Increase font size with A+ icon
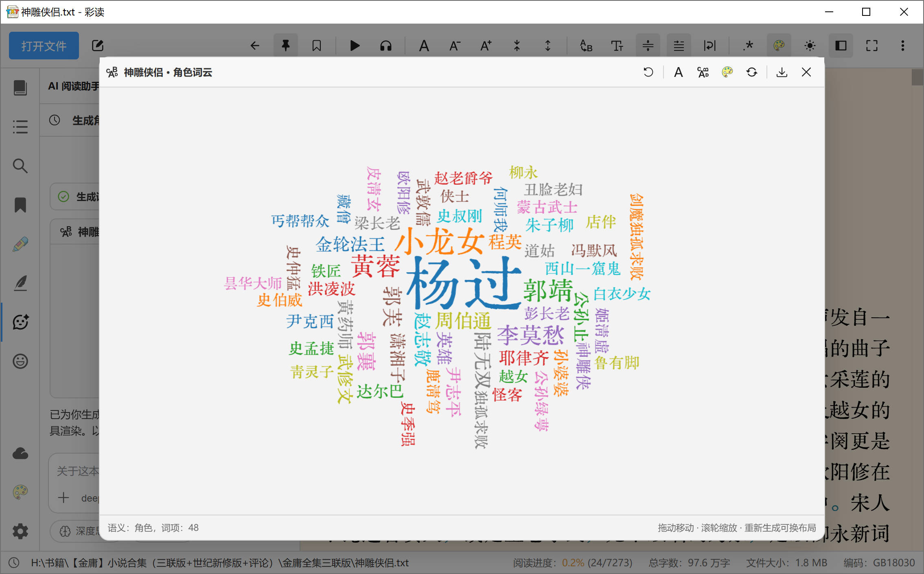 (x=486, y=46)
